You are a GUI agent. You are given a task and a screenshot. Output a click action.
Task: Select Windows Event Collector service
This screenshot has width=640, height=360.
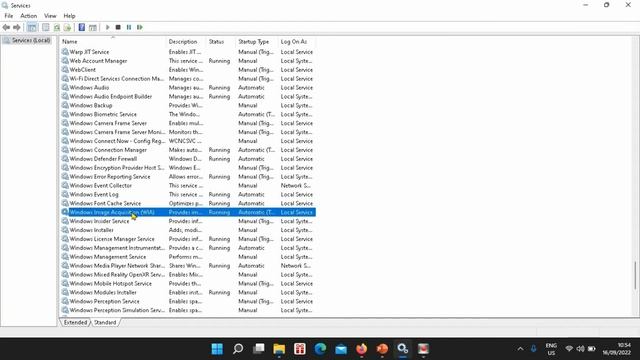188,185
